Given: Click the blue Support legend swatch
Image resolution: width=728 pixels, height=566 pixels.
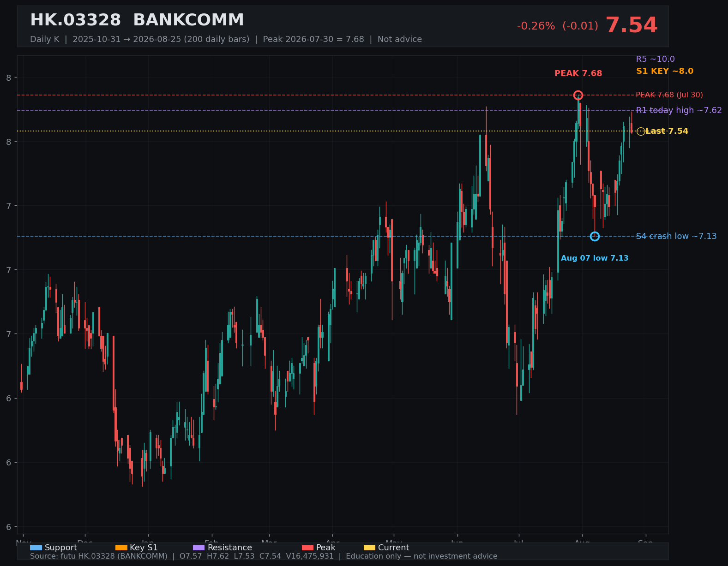Looking at the screenshot, I should (36, 548).
